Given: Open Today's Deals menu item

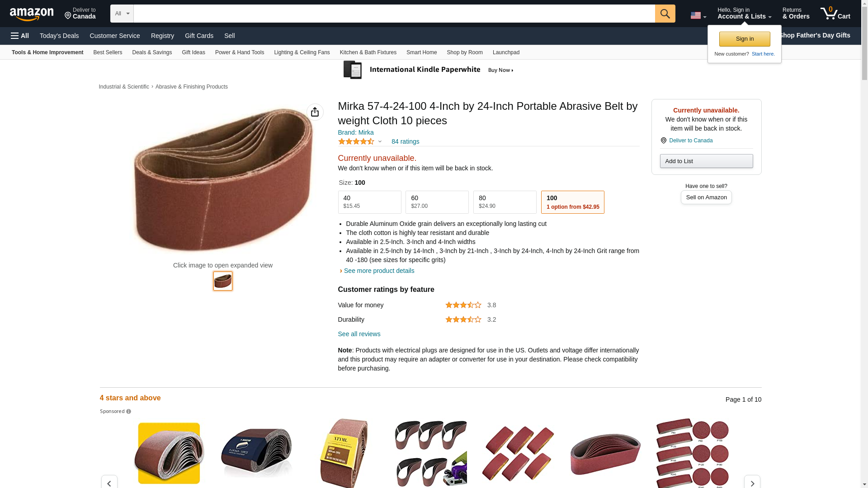Looking at the screenshot, I should tap(59, 36).
